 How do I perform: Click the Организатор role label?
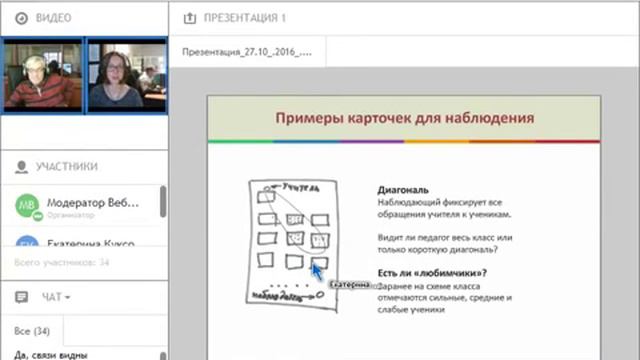[70, 215]
